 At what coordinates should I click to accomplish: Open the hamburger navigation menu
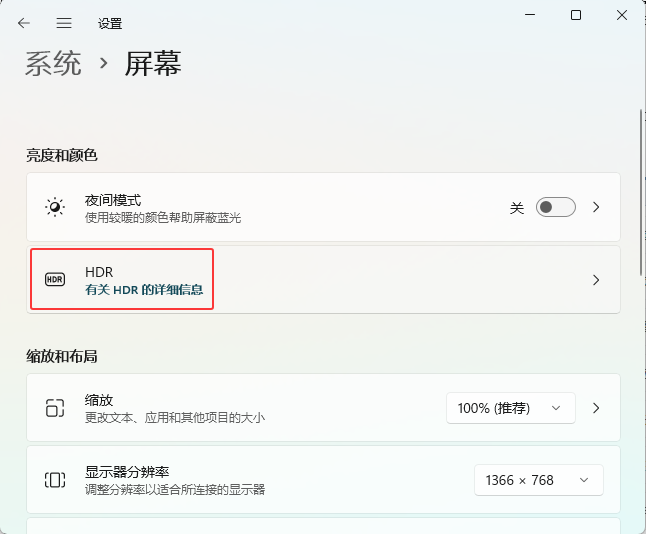[x=64, y=22]
